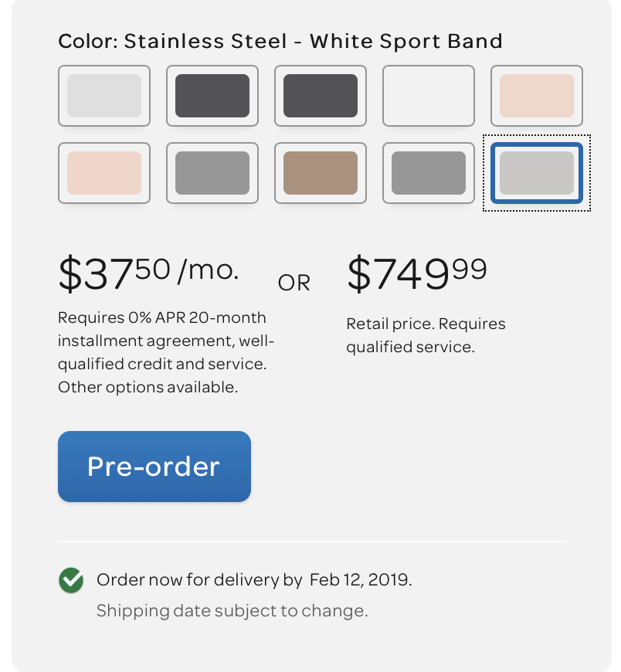Select the medium gray swatch left of the taupe one

(212, 173)
